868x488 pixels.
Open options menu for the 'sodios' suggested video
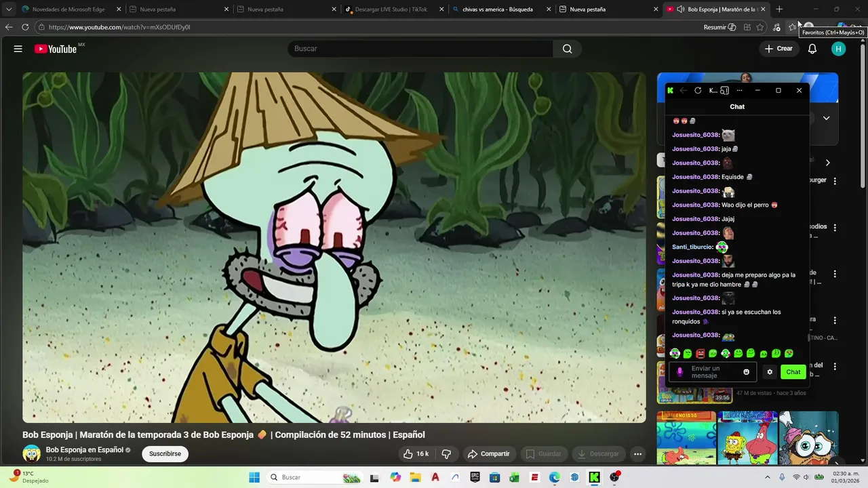coord(835,228)
